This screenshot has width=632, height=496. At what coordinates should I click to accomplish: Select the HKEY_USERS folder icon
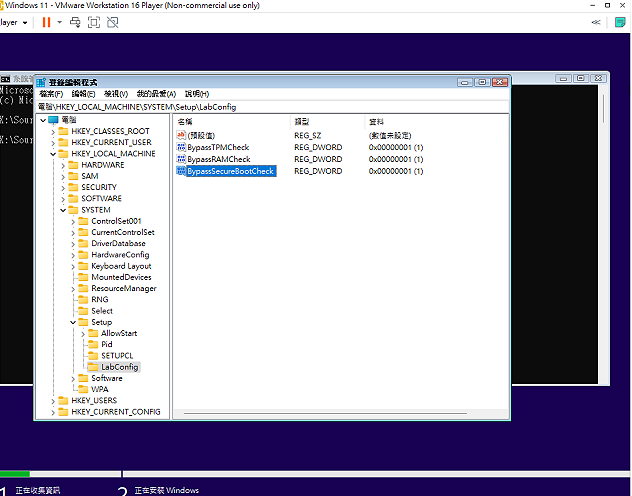point(63,401)
